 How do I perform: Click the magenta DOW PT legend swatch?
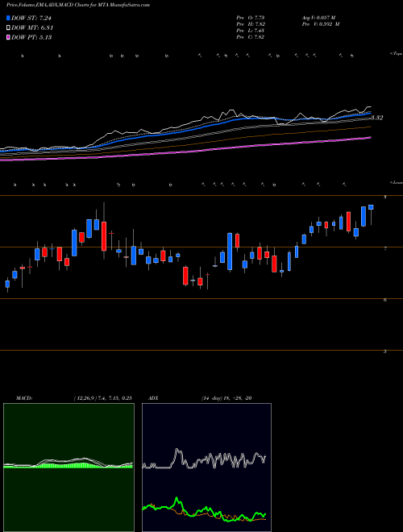8,37
